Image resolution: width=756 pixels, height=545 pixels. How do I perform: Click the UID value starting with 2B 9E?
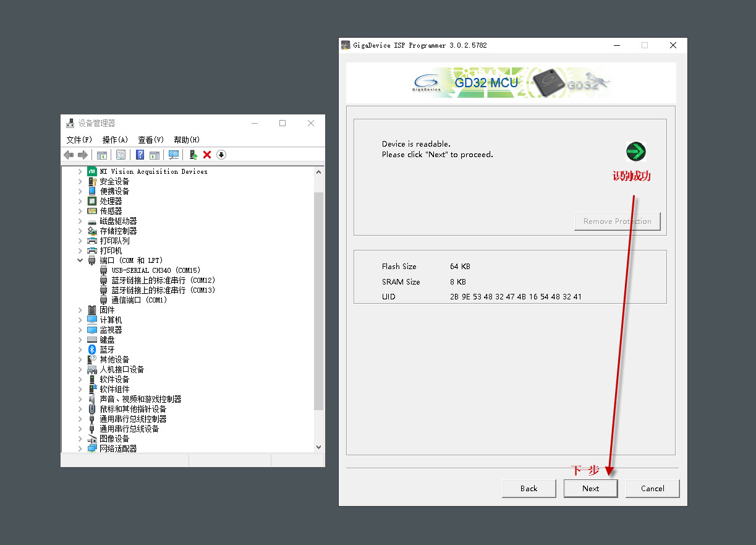(x=516, y=297)
